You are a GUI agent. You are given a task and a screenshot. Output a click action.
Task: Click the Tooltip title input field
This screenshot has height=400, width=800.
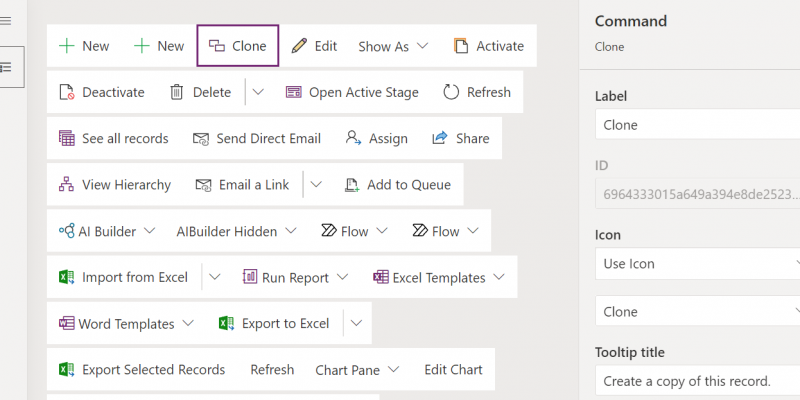(697, 381)
